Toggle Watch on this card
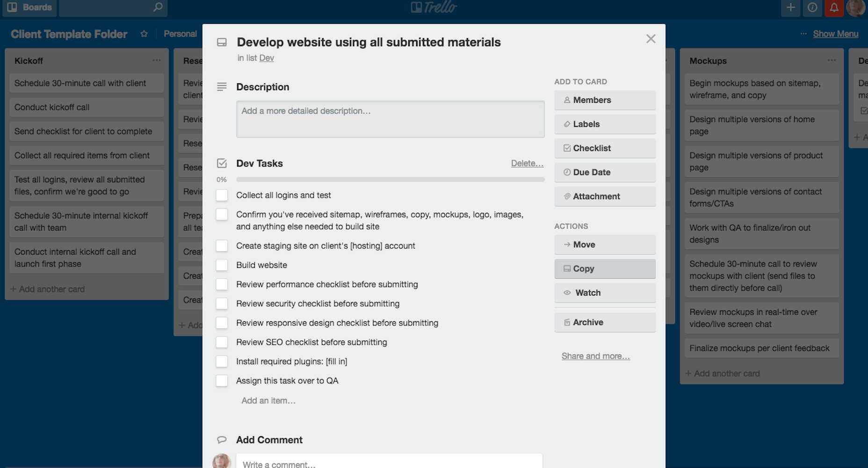The width and height of the screenshot is (868, 468). (605, 293)
